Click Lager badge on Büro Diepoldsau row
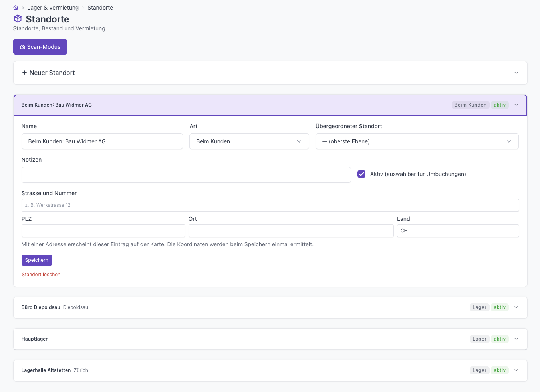Screen dimensions: 540x392 (479, 307)
